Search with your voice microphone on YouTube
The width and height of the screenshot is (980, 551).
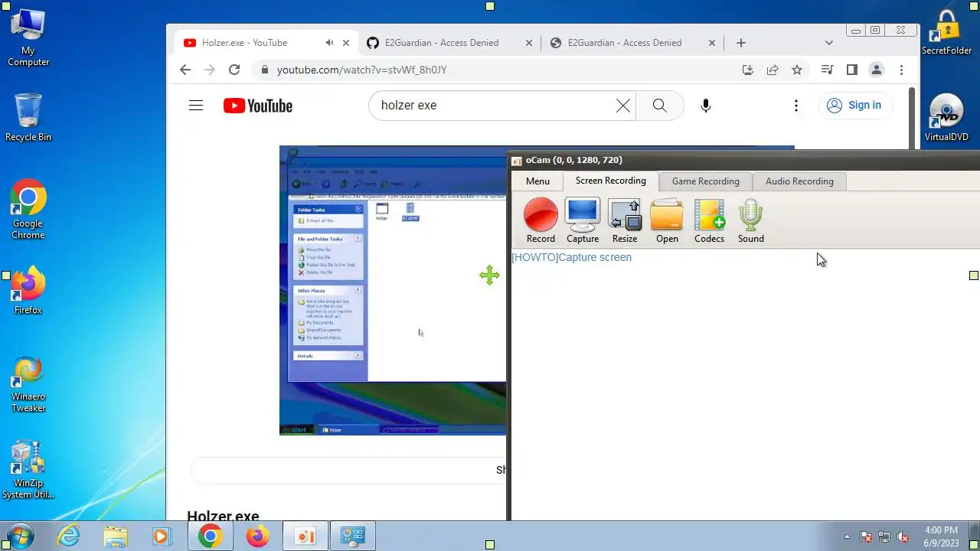click(x=706, y=106)
